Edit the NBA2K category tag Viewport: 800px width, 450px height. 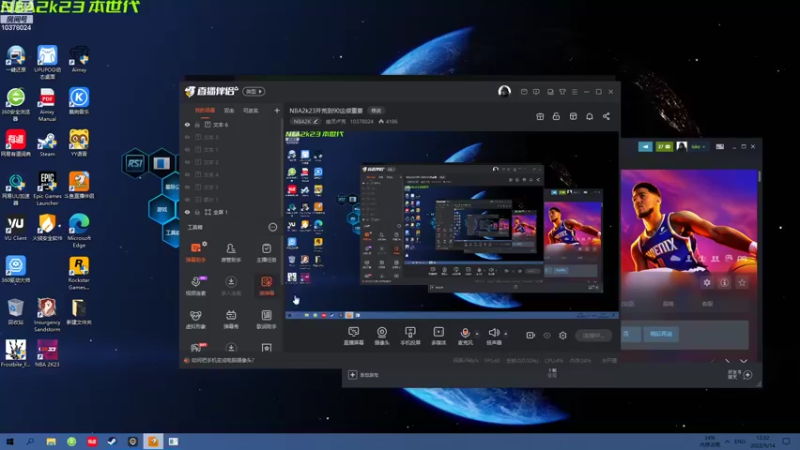click(305, 121)
